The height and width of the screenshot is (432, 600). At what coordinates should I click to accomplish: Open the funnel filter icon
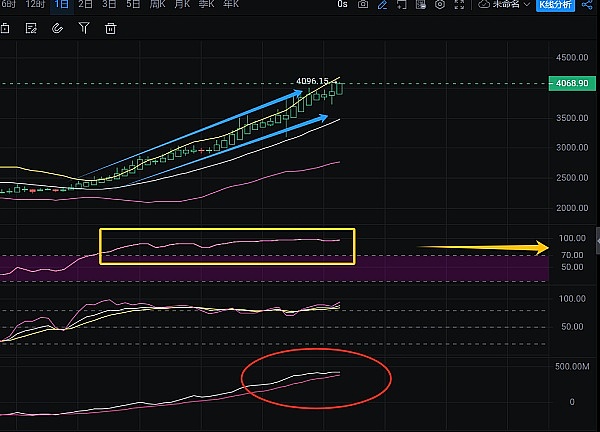click(85, 28)
